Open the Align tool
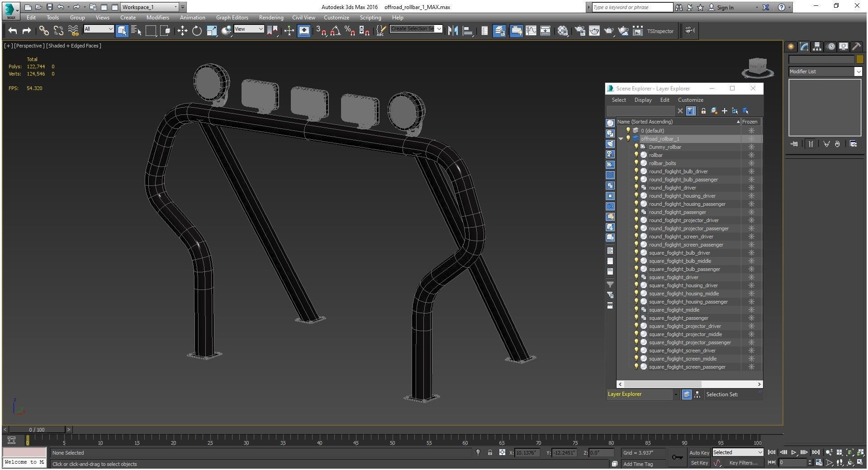Screen dimensions: 868x470 (x=468, y=31)
